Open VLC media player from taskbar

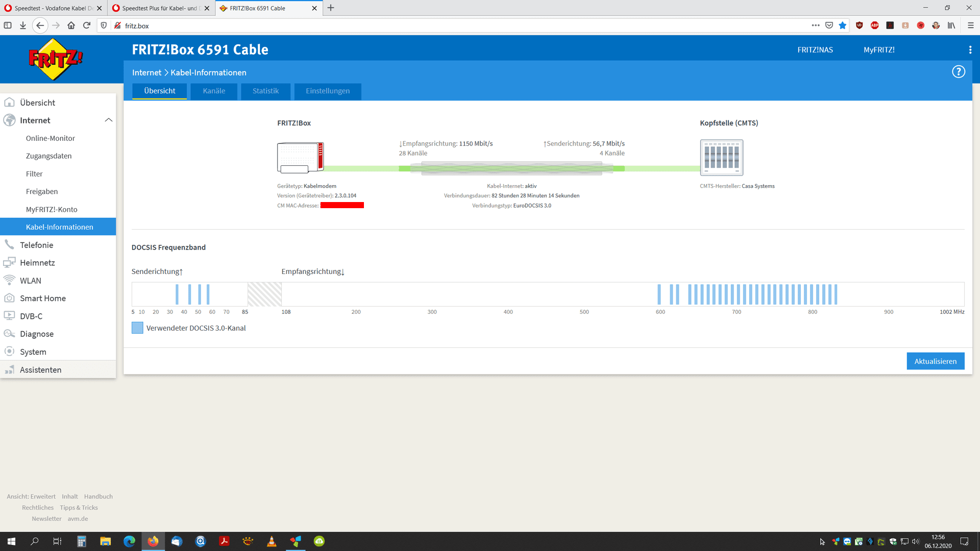(272, 541)
